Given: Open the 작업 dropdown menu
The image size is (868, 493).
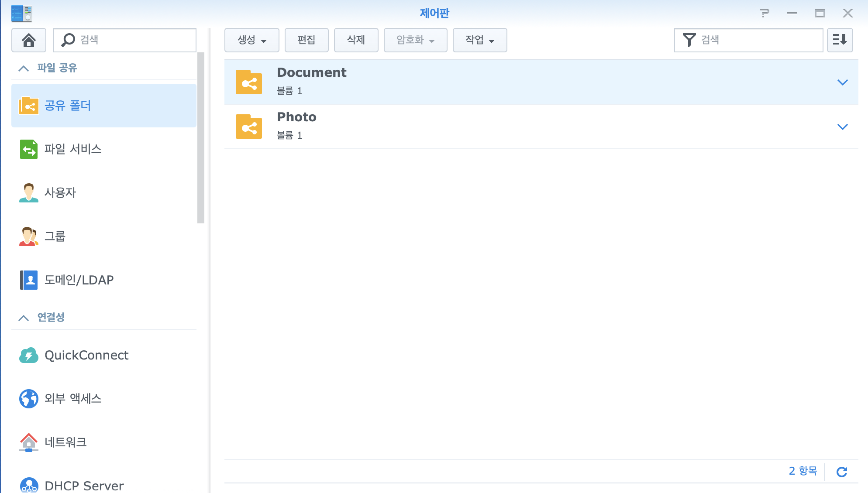Looking at the screenshot, I should point(479,40).
